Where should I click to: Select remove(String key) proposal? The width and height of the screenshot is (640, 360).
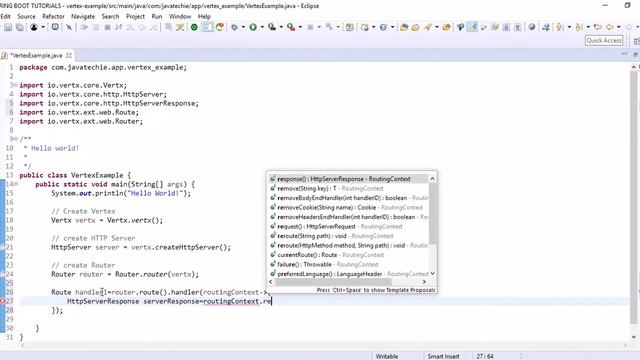point(348,189)
